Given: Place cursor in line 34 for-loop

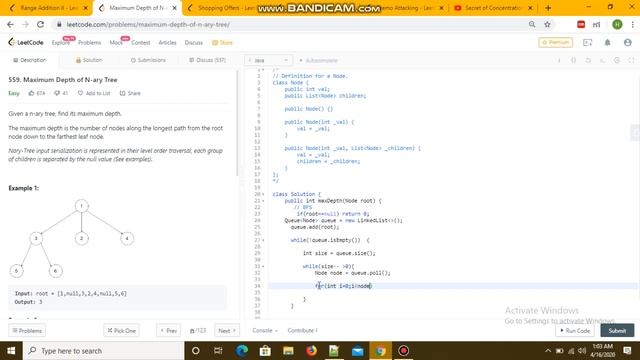Looking at the screenshot, I should (x=343, y=286).
